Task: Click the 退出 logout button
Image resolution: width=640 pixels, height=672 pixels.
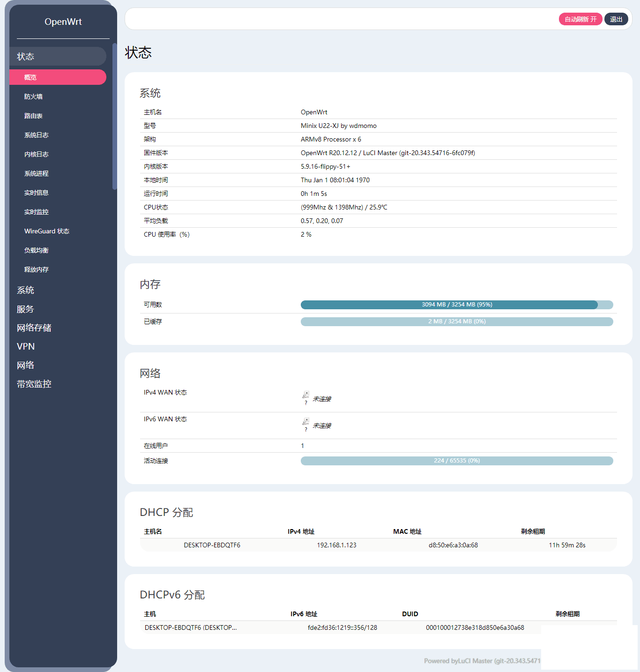Action: [616, 19]
